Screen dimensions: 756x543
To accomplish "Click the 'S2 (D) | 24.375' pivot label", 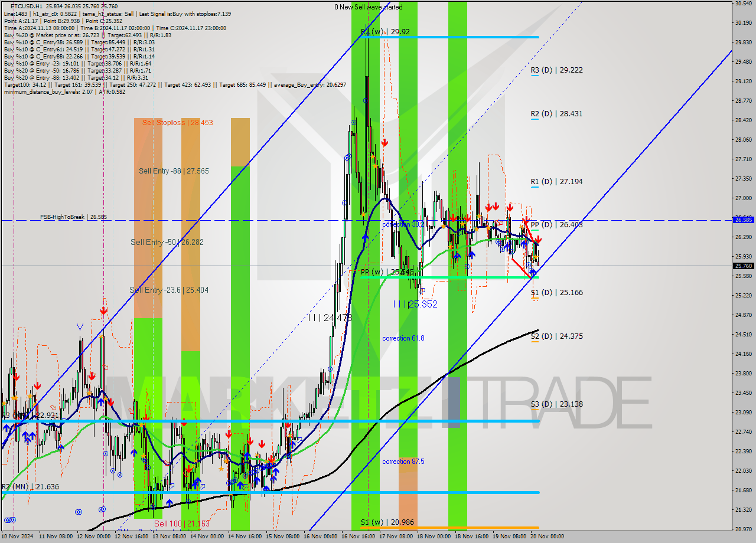I will pos(556,336).
